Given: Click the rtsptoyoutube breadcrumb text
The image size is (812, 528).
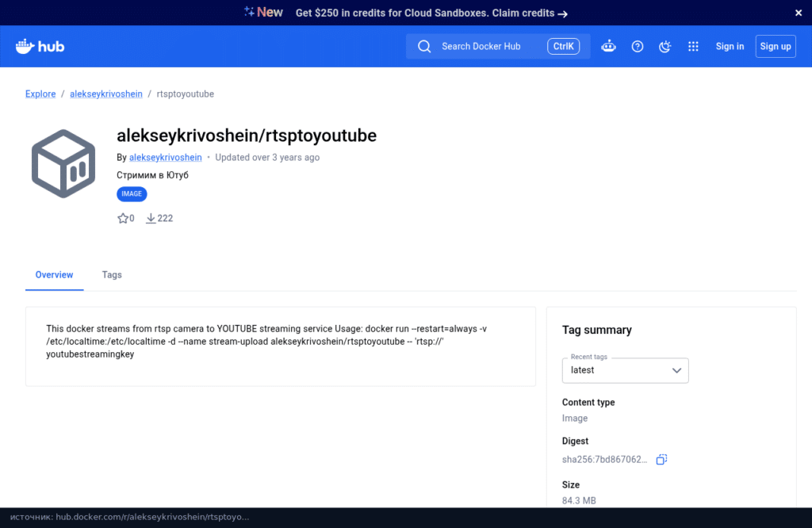Looking at the screenshot, I should click(x=186, y=94).
